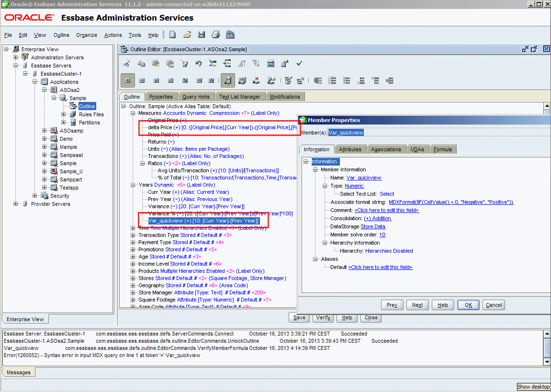Expand the Geography dimension node

tap(133, 285)
